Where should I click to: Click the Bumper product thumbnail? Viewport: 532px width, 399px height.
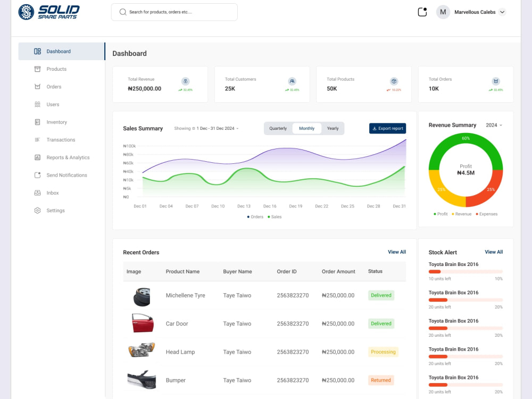142,379
